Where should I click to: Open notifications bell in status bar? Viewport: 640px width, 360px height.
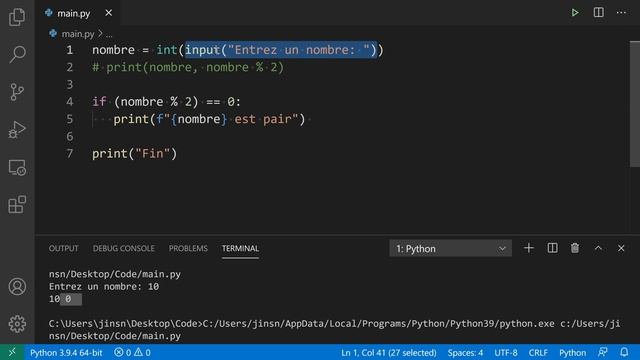coord(624,352)
